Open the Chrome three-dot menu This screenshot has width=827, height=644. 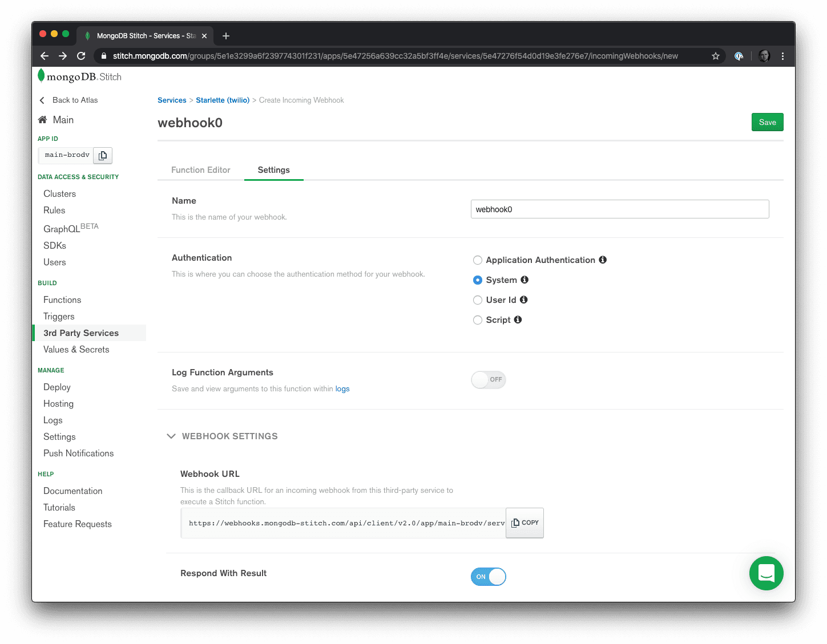(782, 56)
